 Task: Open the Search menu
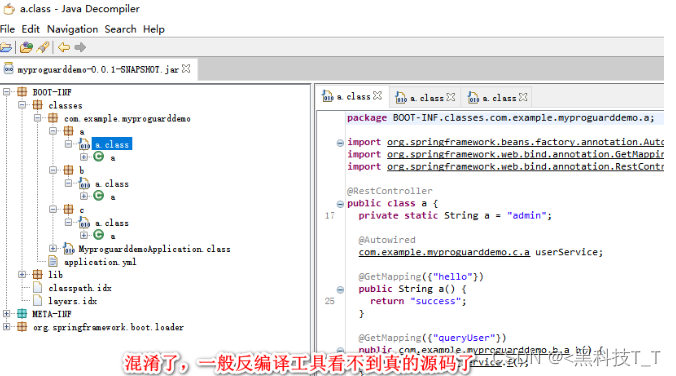coord(120,29)
